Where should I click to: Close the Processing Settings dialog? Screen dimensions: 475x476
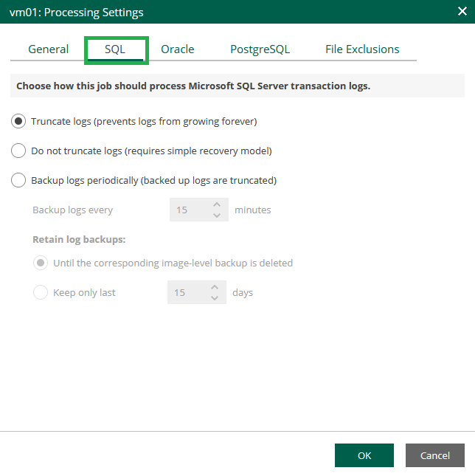click(x=462, y=11)
